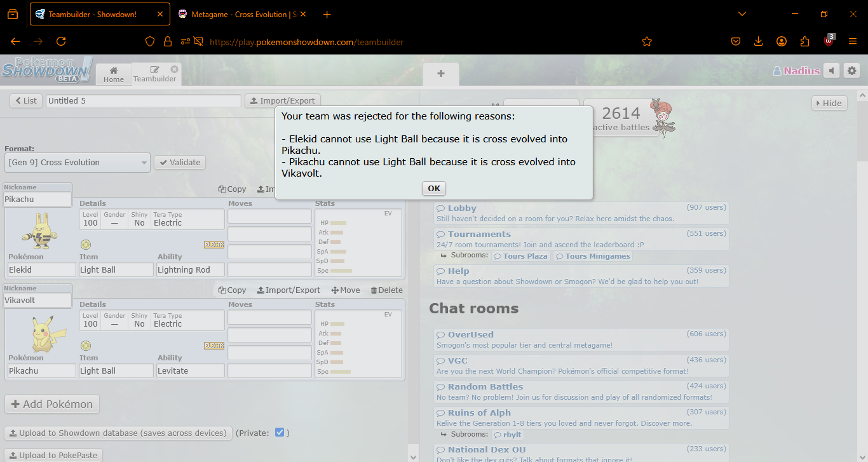Open the rbylt subroom
This screenshot has width=868, height=462.
(507, 435)
